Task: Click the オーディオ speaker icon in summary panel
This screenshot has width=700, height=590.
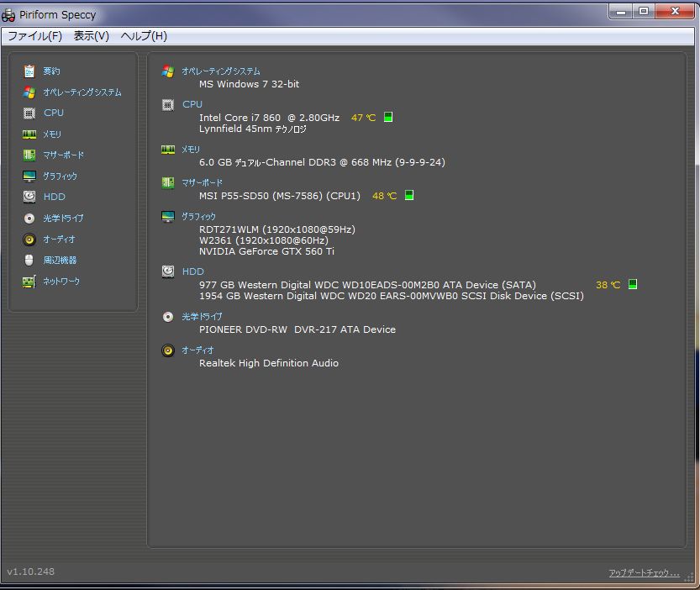Action: [168, 350]
